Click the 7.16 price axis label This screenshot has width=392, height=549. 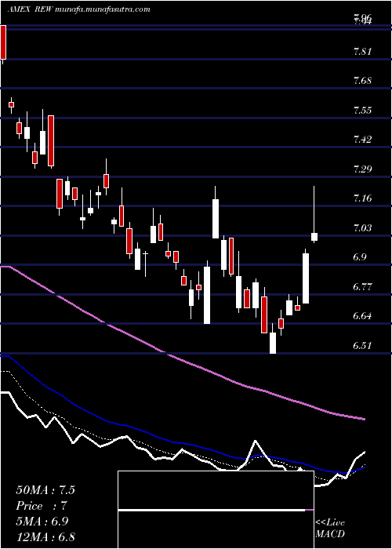click(362, 198)
